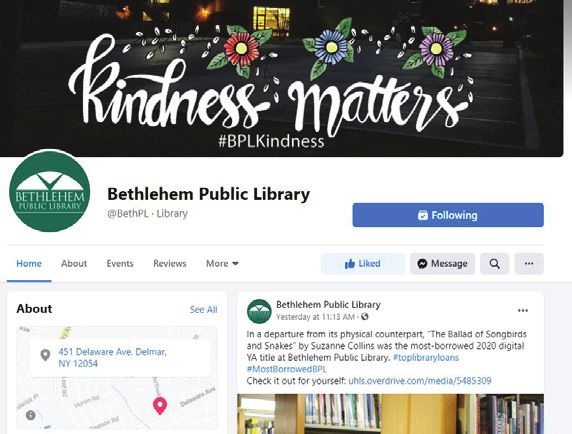
Task: Send a message with Message button
Action: pyautogui.click(x=442, y=263)
